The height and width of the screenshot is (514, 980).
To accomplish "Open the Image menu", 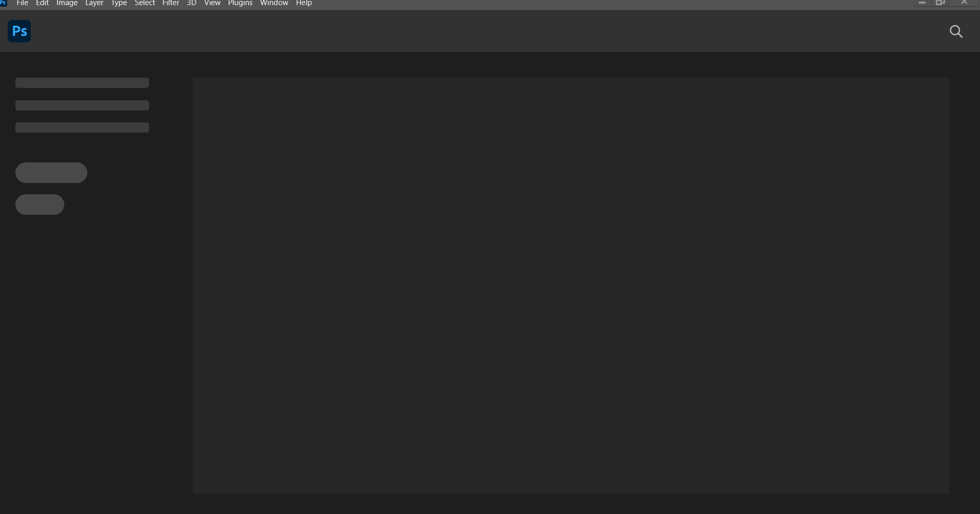I will coord(67,3).
